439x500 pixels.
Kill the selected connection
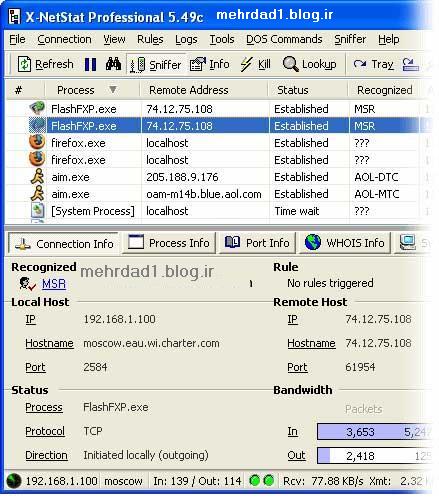click(x=256, y=64)
